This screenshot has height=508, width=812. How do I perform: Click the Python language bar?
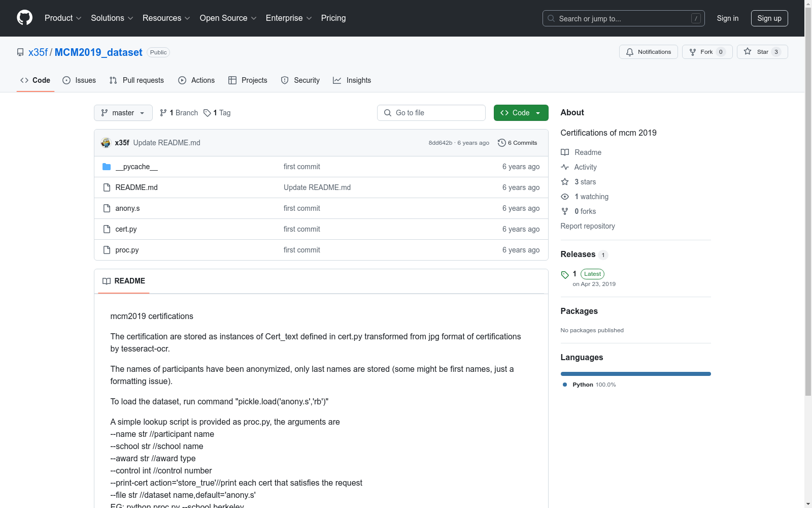636,374
